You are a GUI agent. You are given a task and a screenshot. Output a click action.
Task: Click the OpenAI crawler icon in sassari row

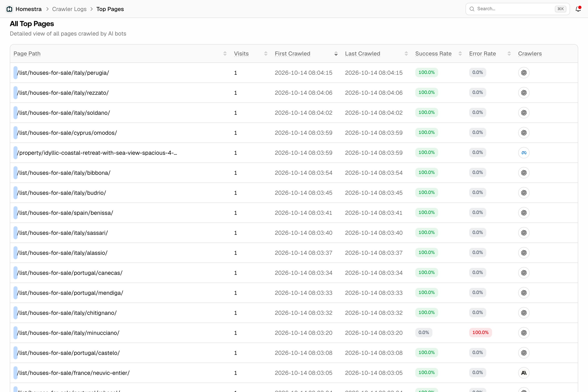524,233
